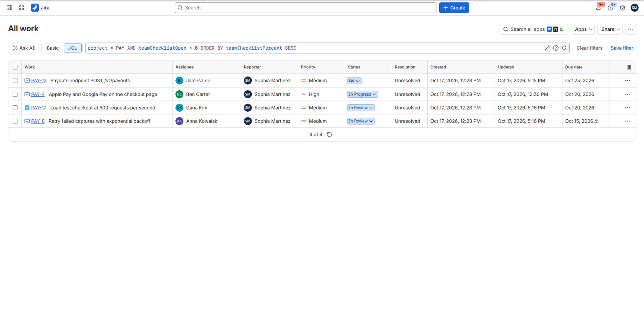The height and width of the screenshot is (315, 644).
Task: Run the JQL search magnifier
Action: pos(565,48)
